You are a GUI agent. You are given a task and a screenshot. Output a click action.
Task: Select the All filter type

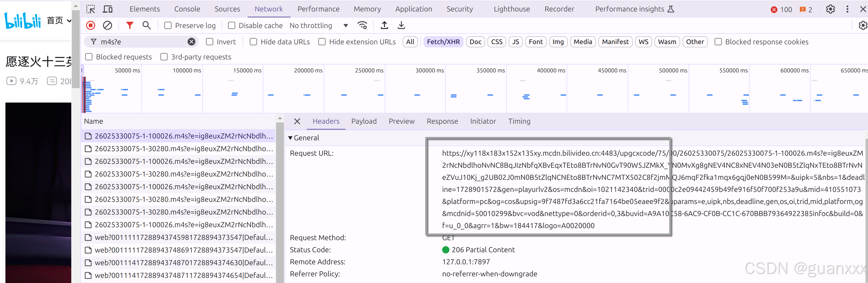(410, 42)
